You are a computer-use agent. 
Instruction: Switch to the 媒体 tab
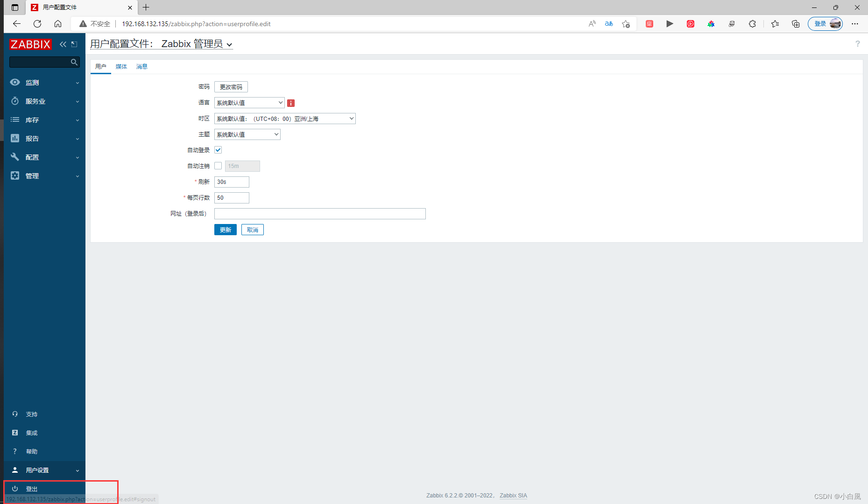pyautogui.click(x=121, y=67)
